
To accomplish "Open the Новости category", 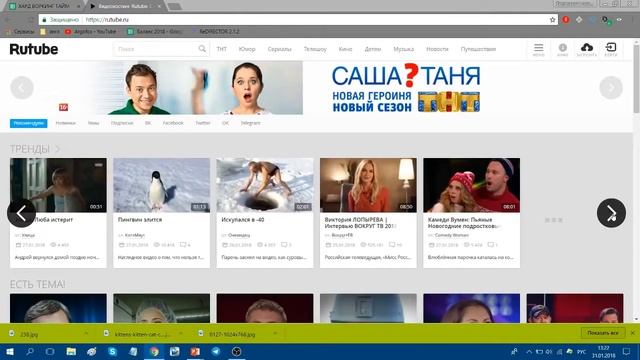I will (x=437, y=49).
